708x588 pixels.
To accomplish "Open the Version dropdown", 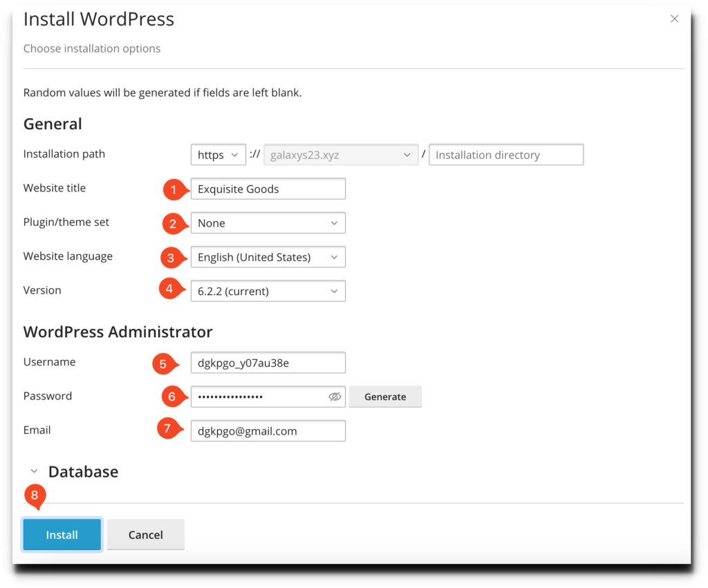I will point(268,291).
